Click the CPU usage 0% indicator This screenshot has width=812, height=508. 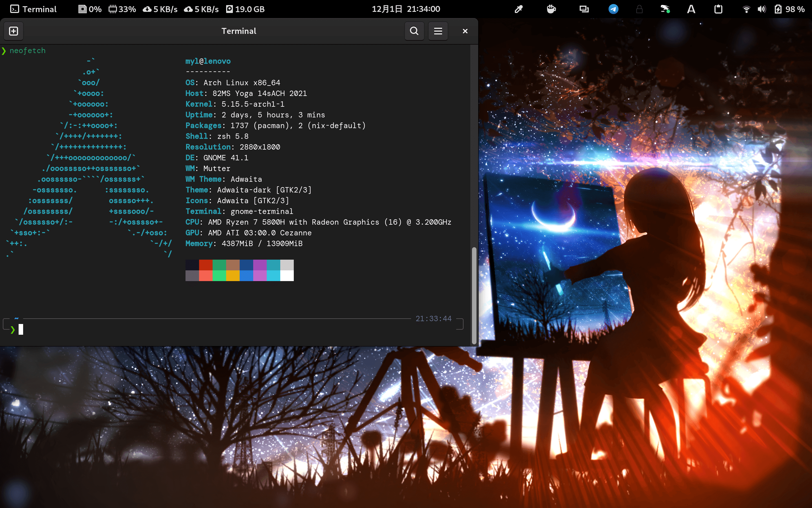pos(90,9)
